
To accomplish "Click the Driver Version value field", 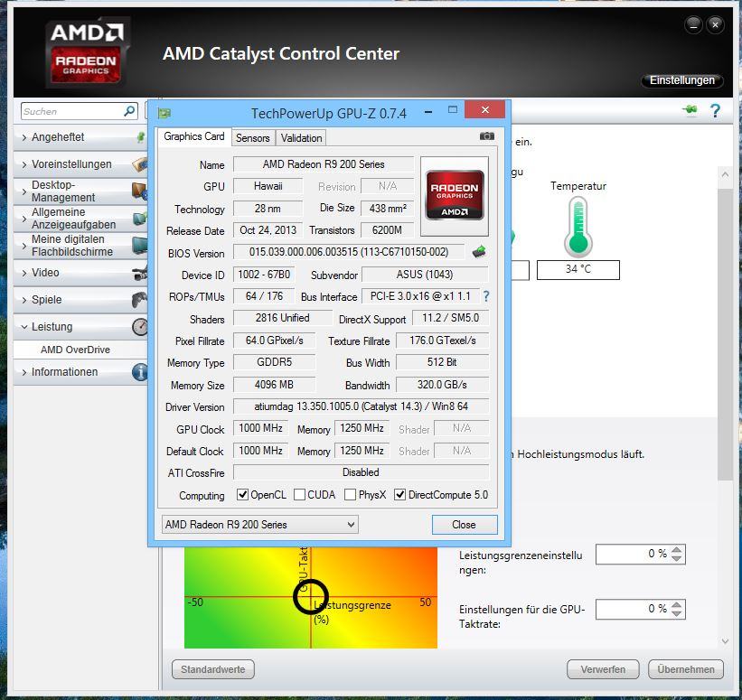I will tap(361, 406).
